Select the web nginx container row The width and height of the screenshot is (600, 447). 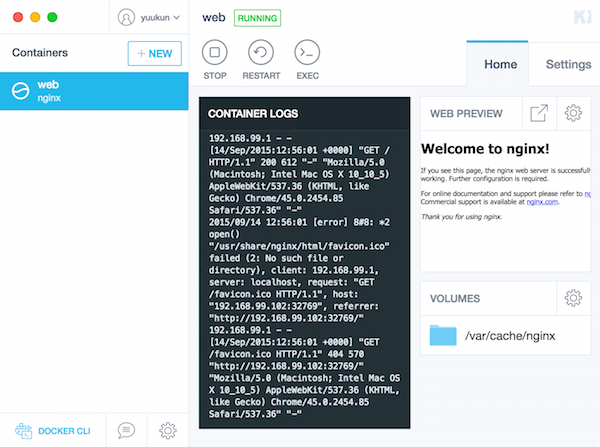tap(94, 91)
